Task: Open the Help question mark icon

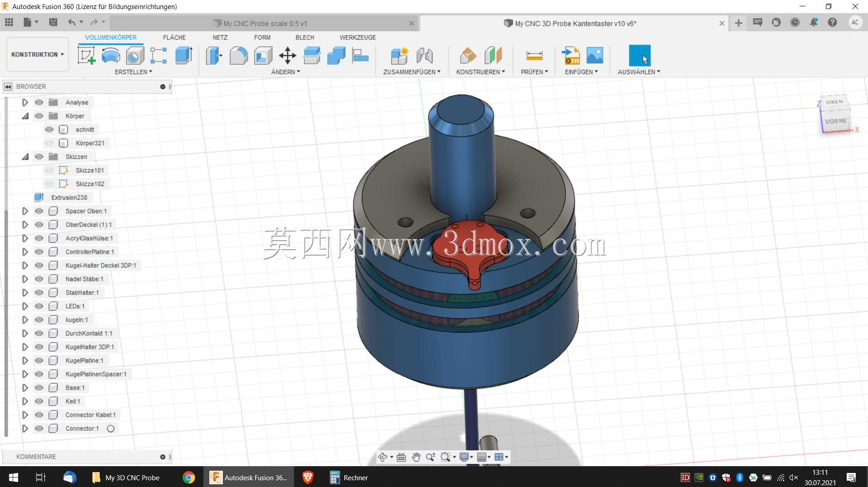Action: (832, 22)
